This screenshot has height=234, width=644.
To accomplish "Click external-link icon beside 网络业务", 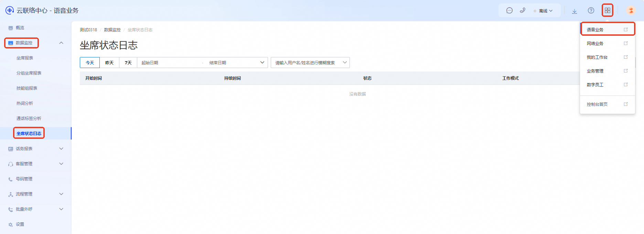I will coord(626,43).
